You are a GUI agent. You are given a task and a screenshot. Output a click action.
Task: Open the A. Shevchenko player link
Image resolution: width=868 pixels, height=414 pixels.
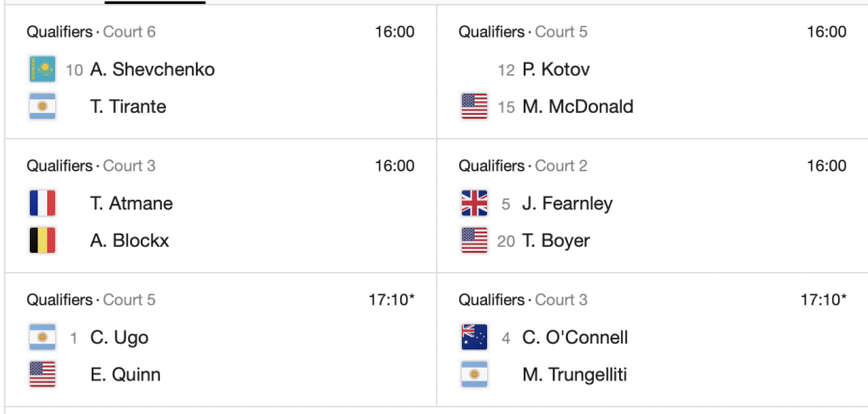click(x=152, y=69)
